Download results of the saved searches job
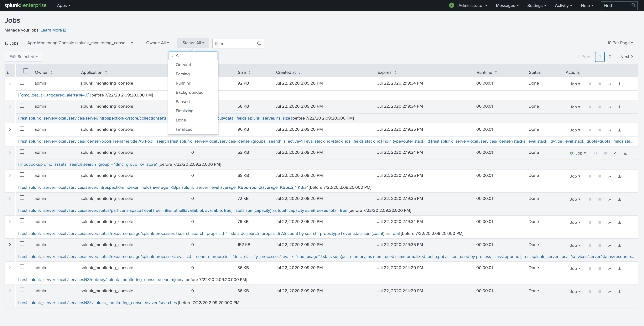 [620, 291]
